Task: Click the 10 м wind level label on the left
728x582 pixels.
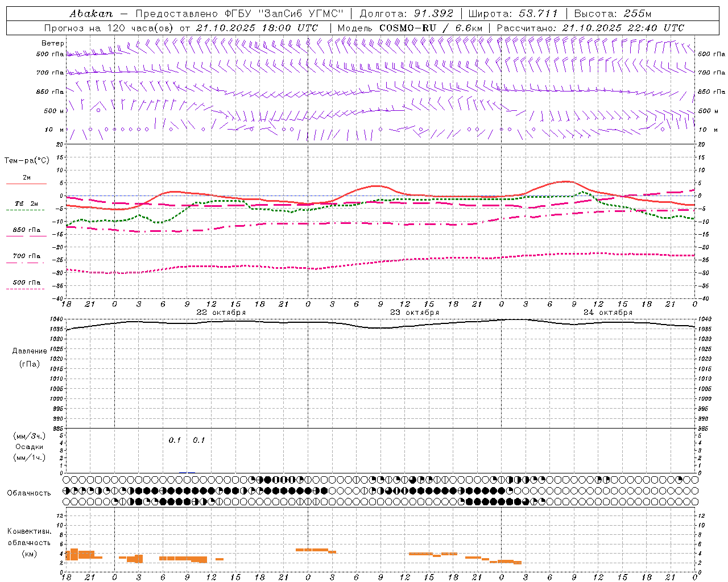Action: [55, 130]
